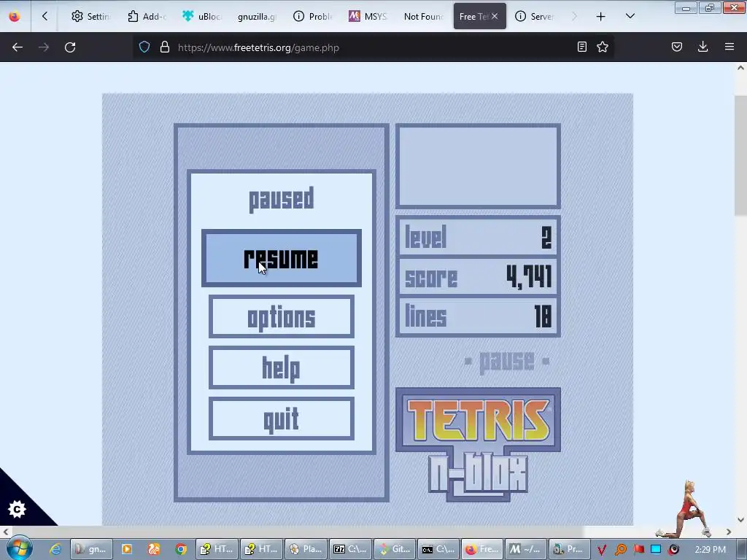747x560 pixels.
Task: Expand the list all tabs dropdown
Action: point(630,16)
